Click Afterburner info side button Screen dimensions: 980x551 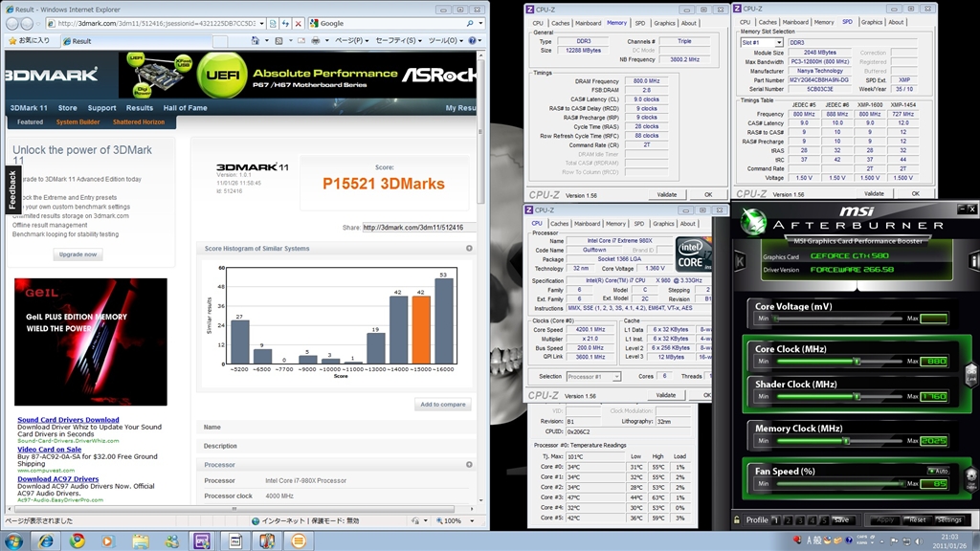(x=973, y=261)
